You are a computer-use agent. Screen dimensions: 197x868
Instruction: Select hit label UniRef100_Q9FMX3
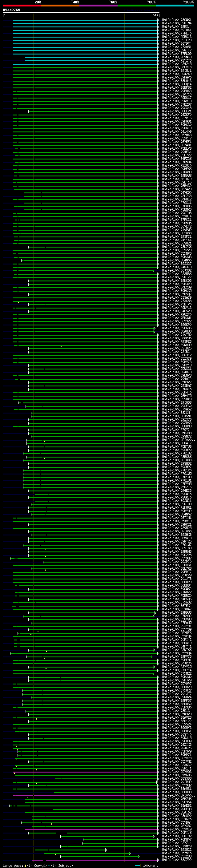click(177, 91)
